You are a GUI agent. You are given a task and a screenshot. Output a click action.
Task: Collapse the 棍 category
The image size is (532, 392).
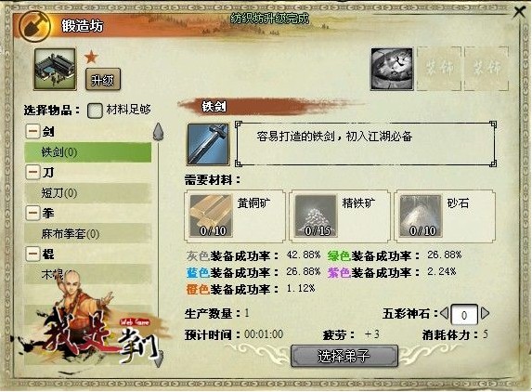coord(32,254)
